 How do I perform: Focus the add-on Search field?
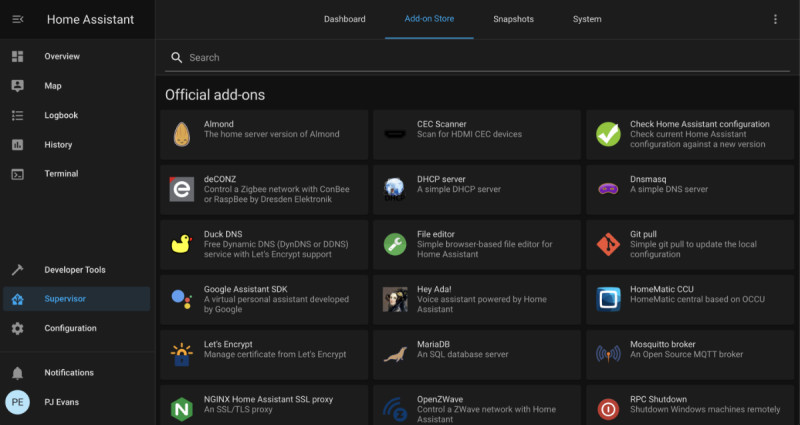pyautogui.click(x=477, y=58)
